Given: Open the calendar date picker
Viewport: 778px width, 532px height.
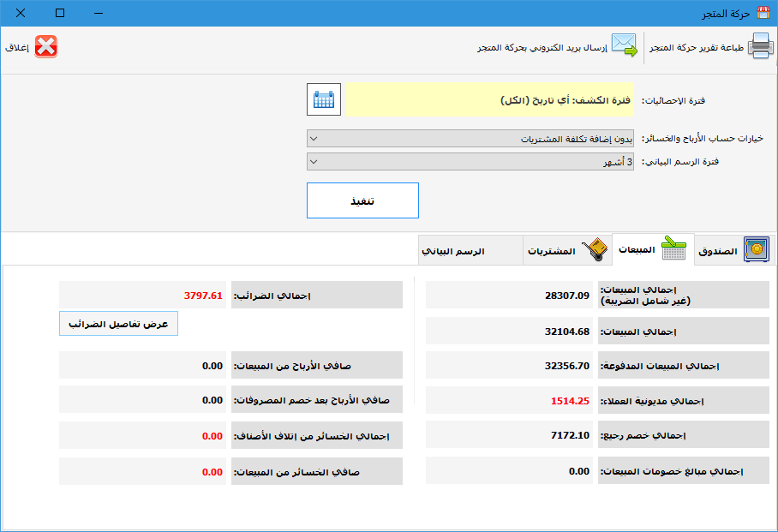Looking at the screenshot, I should pyautogui.click(x=324, y=99).
